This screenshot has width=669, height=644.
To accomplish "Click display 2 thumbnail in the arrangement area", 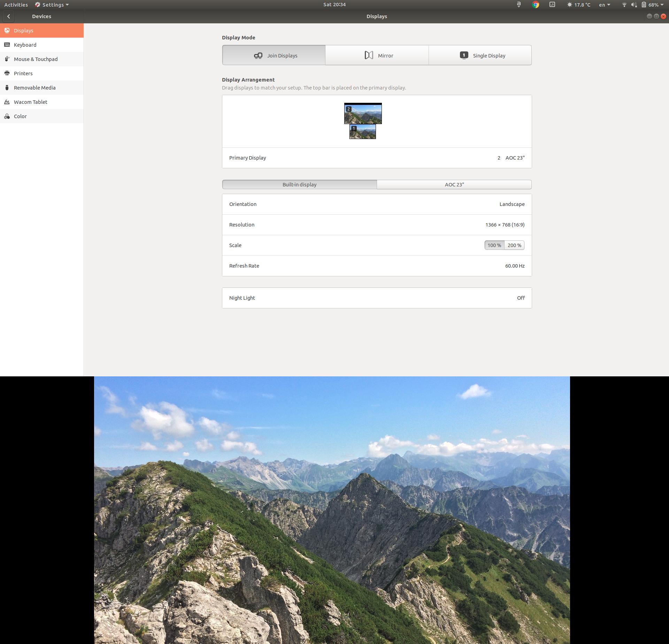I will pos(363,113).
